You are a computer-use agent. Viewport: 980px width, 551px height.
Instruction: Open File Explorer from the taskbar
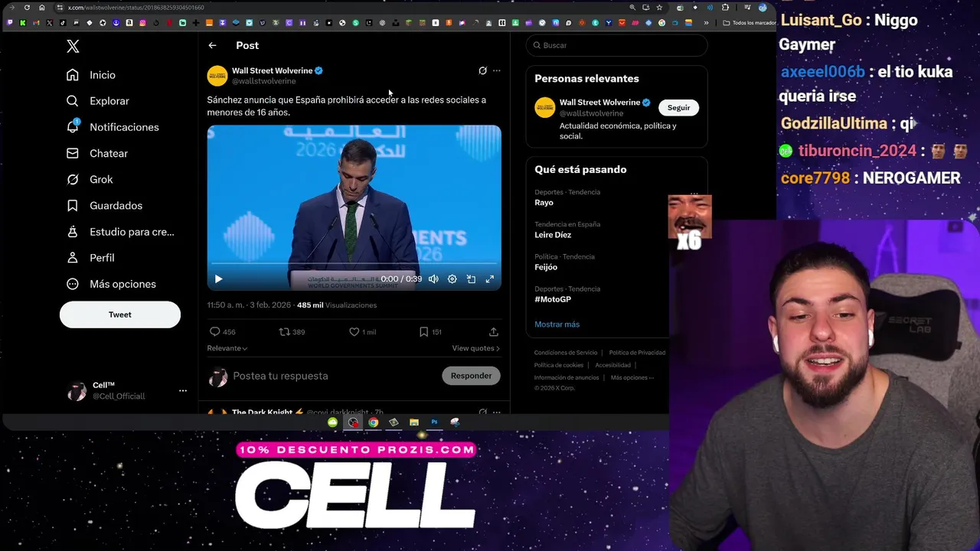[414, 422]
